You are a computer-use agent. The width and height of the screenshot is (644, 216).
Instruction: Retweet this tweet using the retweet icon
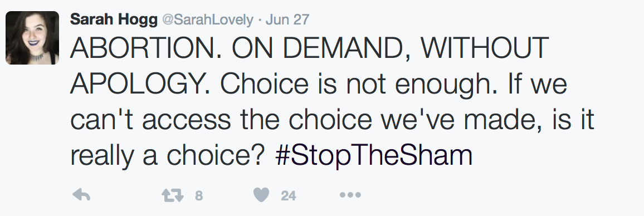click(x=173, y=195)
